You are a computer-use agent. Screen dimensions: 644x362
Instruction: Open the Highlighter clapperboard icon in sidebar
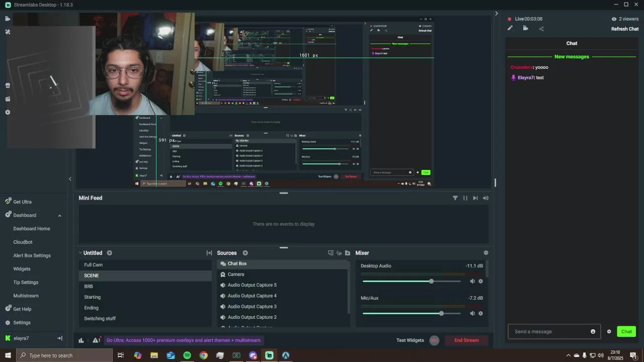click(8, 99)
